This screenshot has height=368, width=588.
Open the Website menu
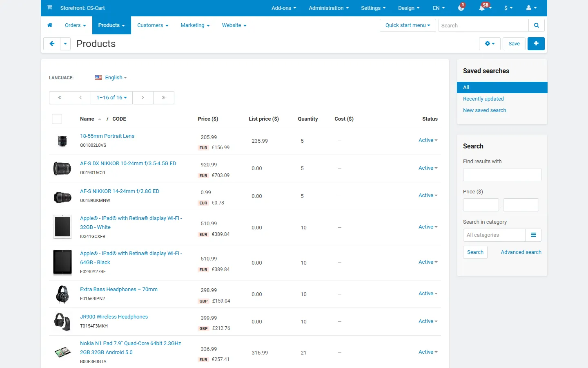tap(234, 25)
